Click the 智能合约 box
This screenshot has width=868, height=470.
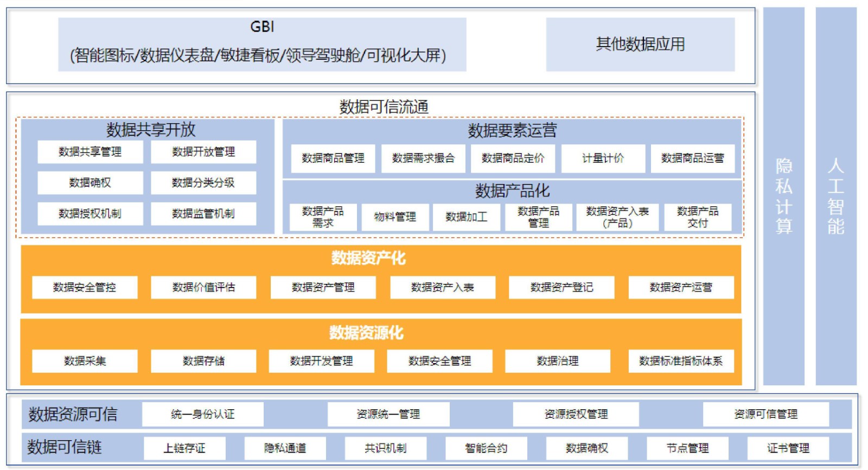[486, 448]
